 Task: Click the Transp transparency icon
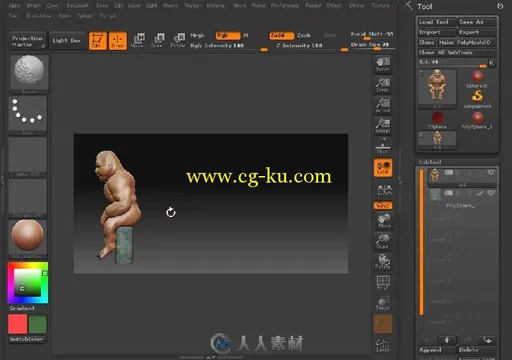coord(383,303)
